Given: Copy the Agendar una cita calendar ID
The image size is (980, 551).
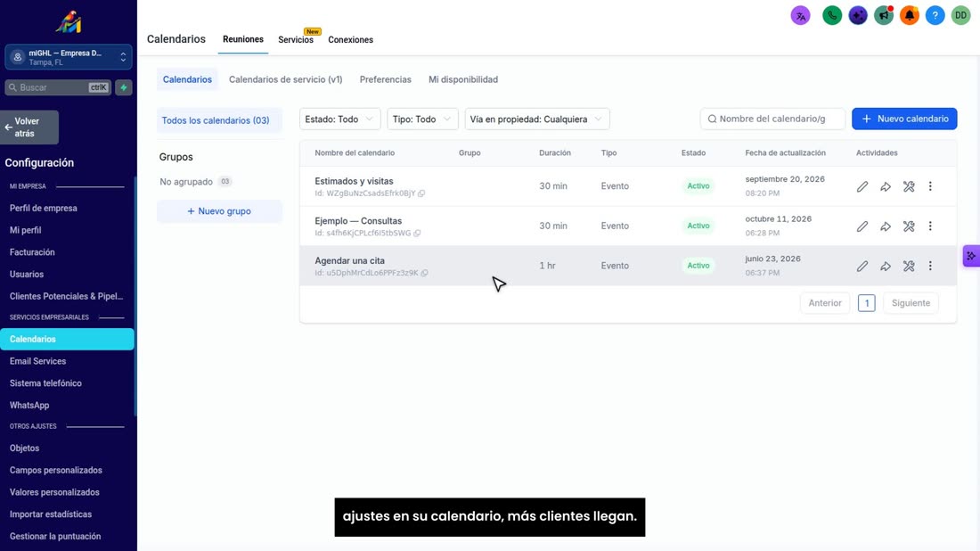Looking at the screenshot, I should coord(424,274).
